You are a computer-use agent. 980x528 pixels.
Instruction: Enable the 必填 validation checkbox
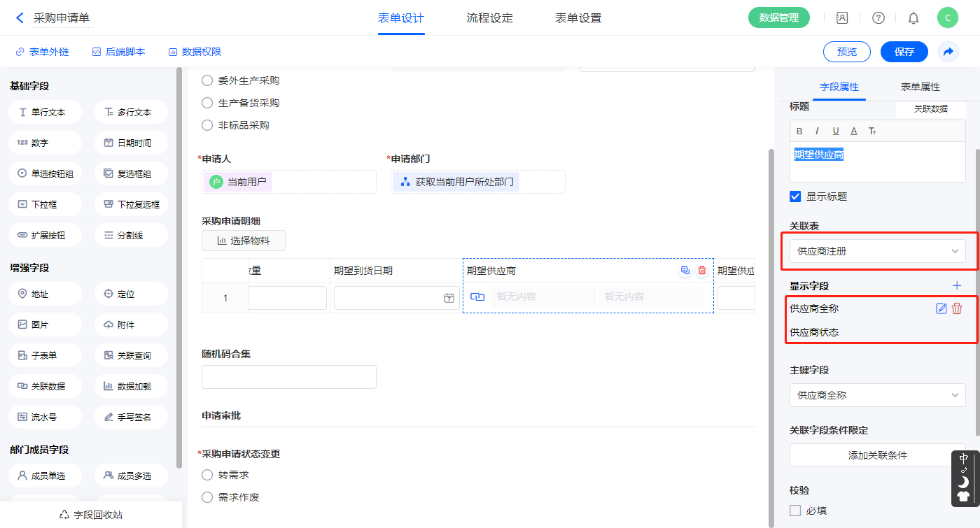(795, 511)
